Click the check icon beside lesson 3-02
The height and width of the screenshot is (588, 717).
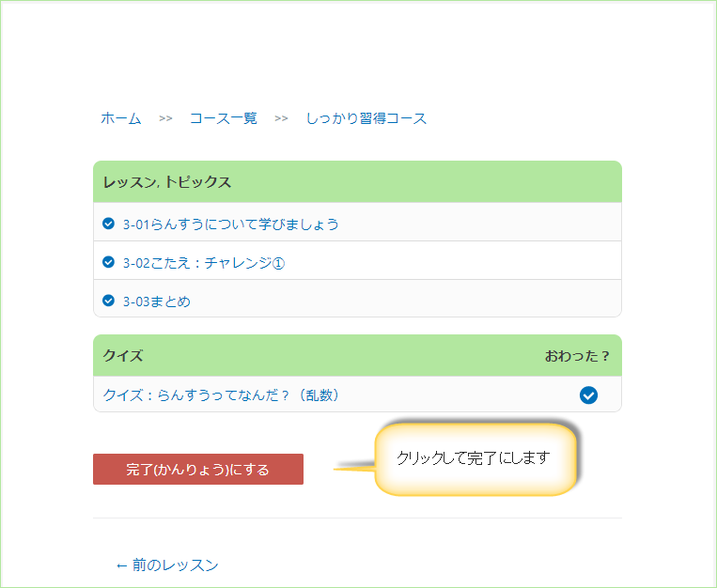109,262
